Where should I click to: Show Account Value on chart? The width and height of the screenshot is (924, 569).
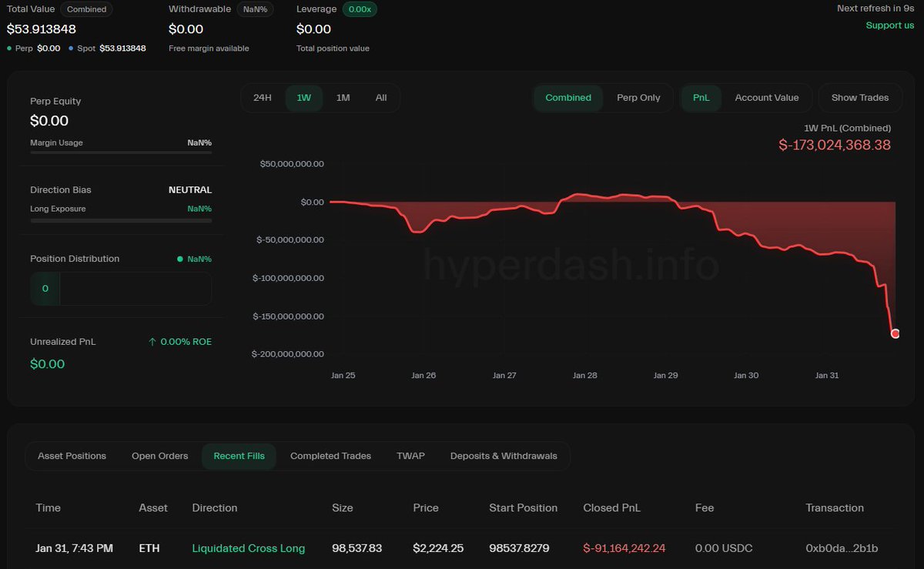click(x=766, y=98)
